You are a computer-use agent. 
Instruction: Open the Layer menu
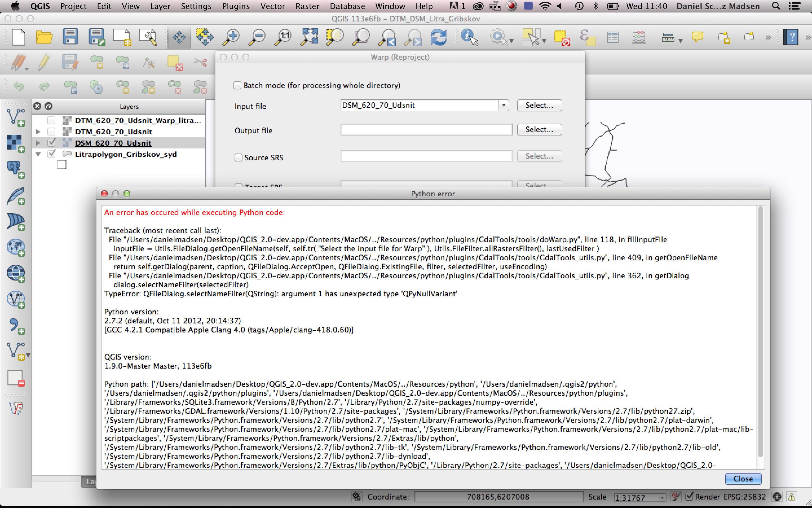pyautogui.click(x=160, y=6)
